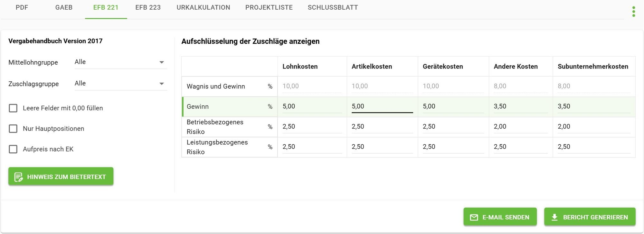Click the envelope icon on E-Mail senden

tap(474, 217)
